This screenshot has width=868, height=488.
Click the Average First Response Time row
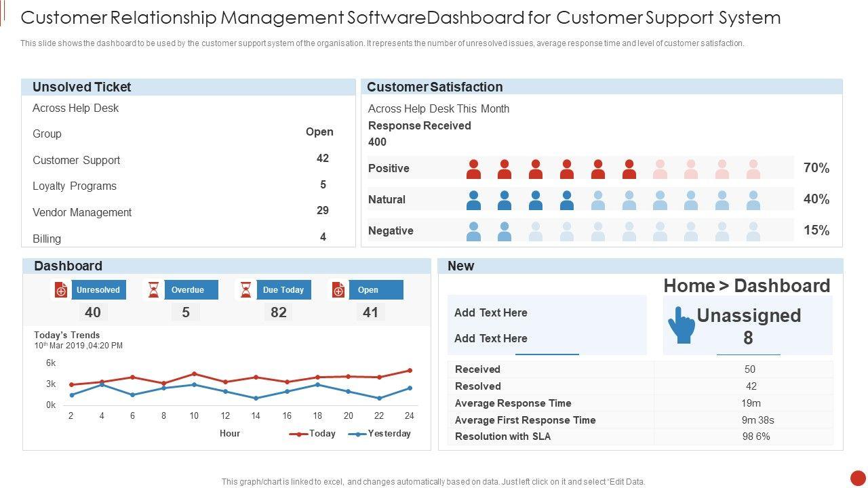coord(525,420)
